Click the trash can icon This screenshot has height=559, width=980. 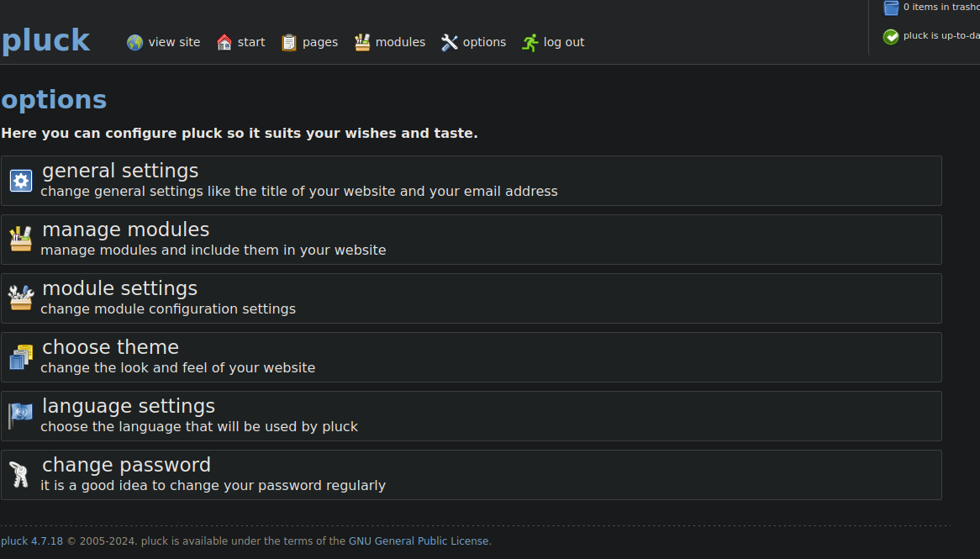[x=891, y=8]
